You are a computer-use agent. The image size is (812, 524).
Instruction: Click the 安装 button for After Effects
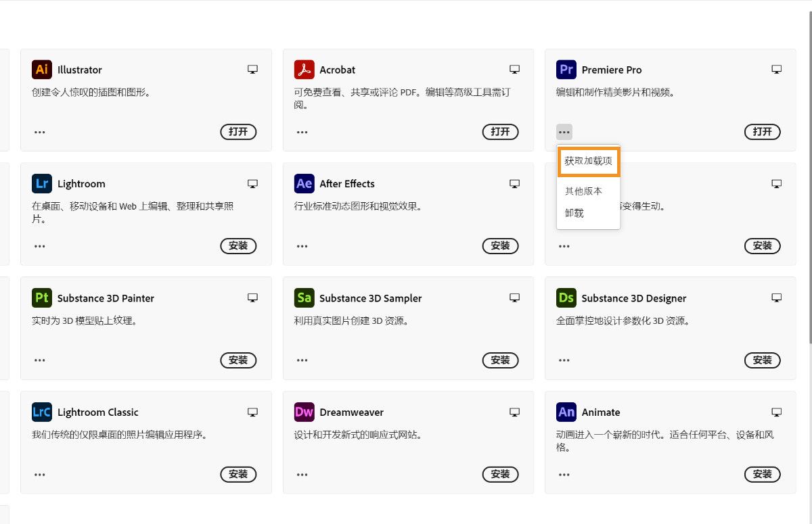pyautogui.click(x=500, y=246)
